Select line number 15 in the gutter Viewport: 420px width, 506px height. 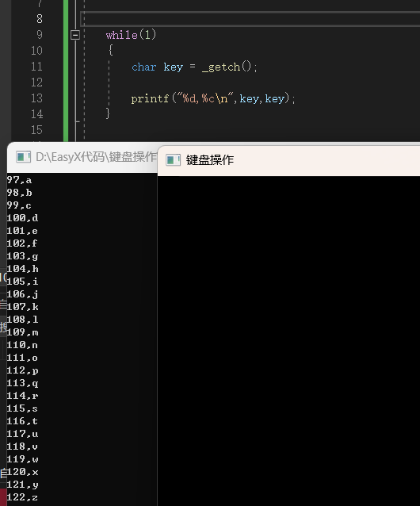(36, 130)
